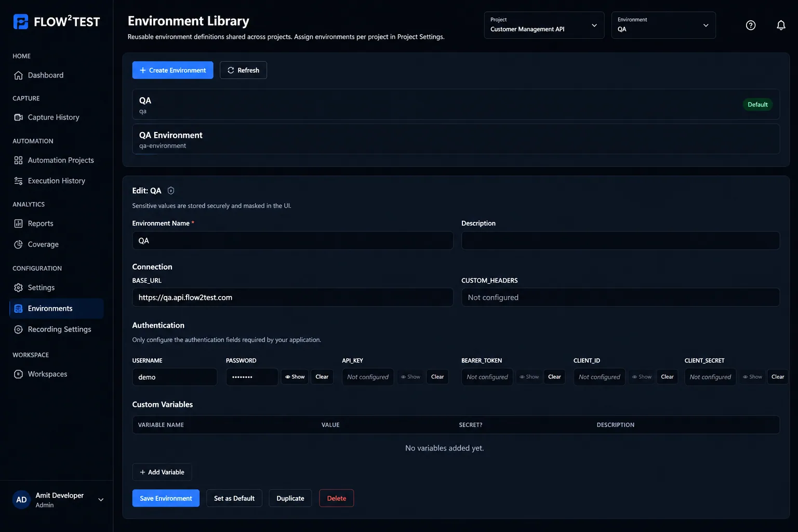Open Automation Projects page
Image resolution: width=798 pixels, height=532 pixels.
pyautogui.click(x=61, y=160)
